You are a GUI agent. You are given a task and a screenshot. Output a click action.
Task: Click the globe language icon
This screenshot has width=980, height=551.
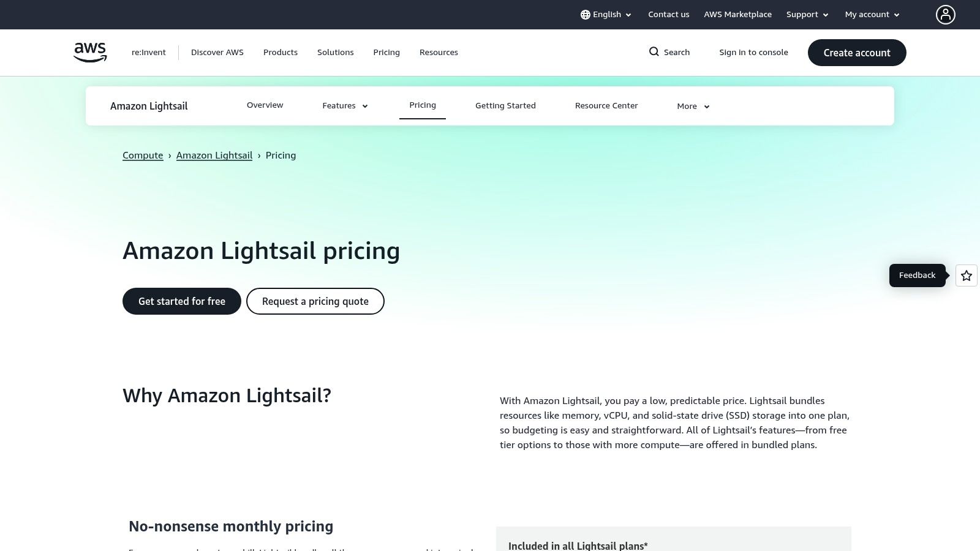pos(586,14)
